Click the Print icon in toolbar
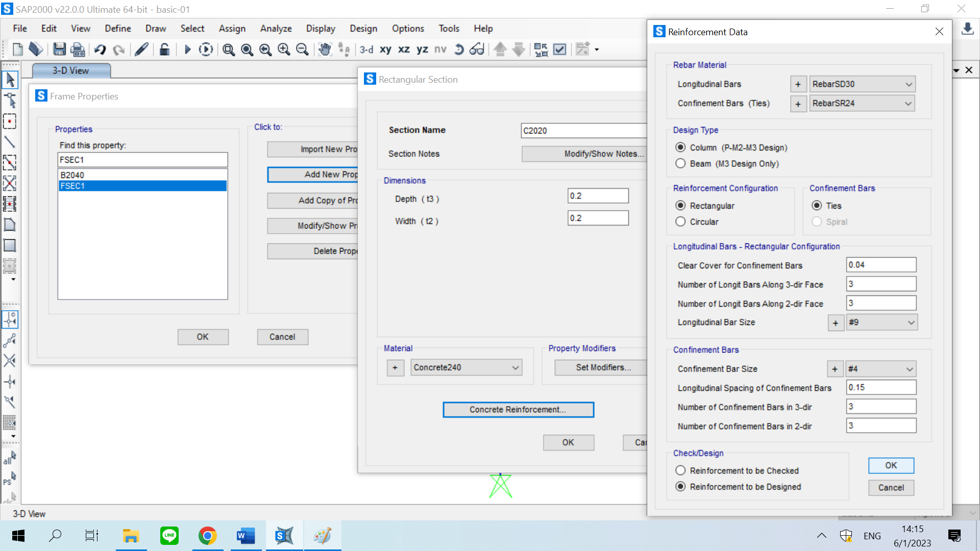The width and height of the screenshot is (980, 551). [x=78, y=49]
